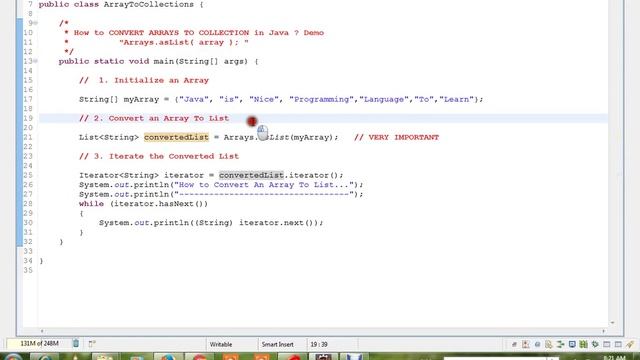The height and width of the screenshot is (360, 640).
Task: Click the cursor position '19 : 39' entry
Action: (x=319, y=344)
